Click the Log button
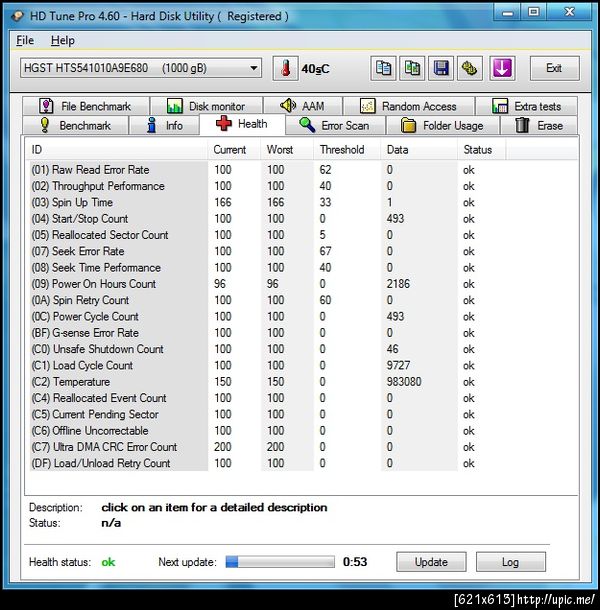The height and width of the screenshot is (610, 600). (511, 562)
